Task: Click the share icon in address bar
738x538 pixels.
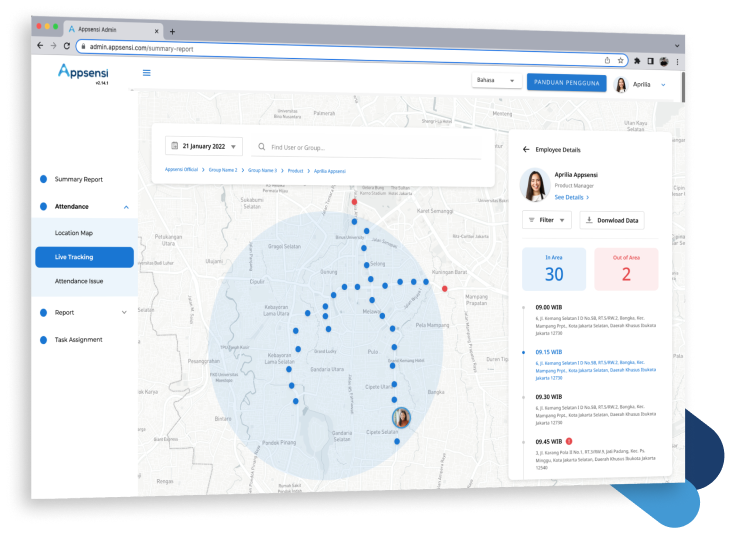Action: (607, 60)
